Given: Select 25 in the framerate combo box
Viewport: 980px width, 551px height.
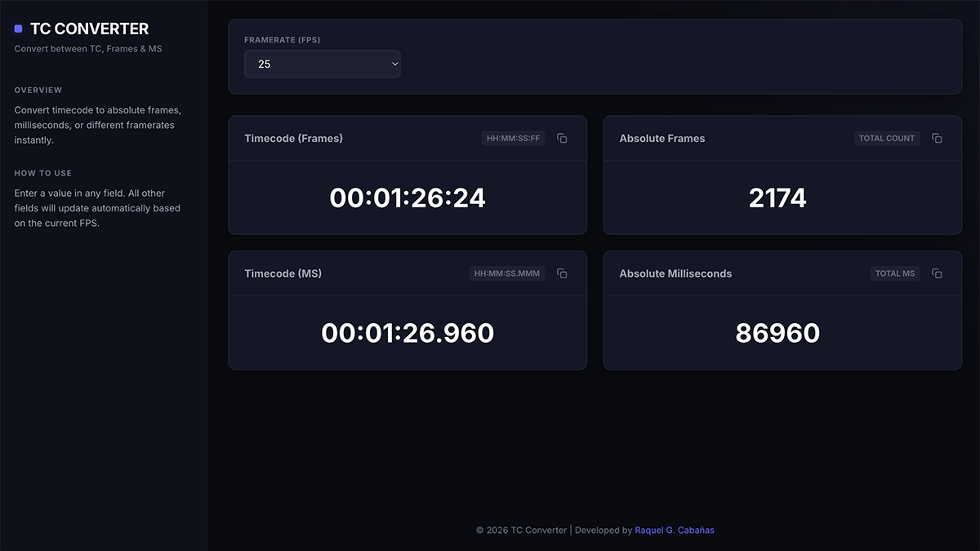Looking at the screenshot, I should [322, 63].
